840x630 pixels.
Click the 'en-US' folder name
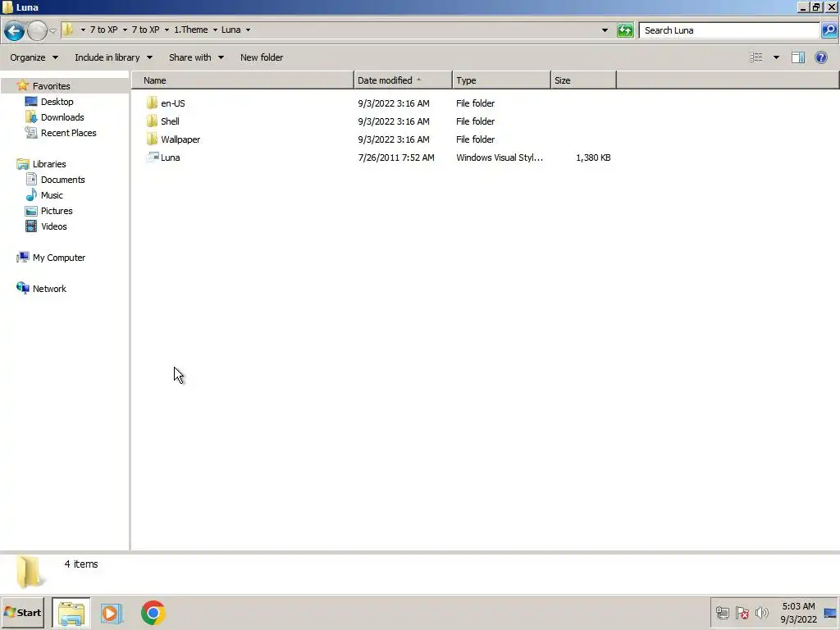173,103
